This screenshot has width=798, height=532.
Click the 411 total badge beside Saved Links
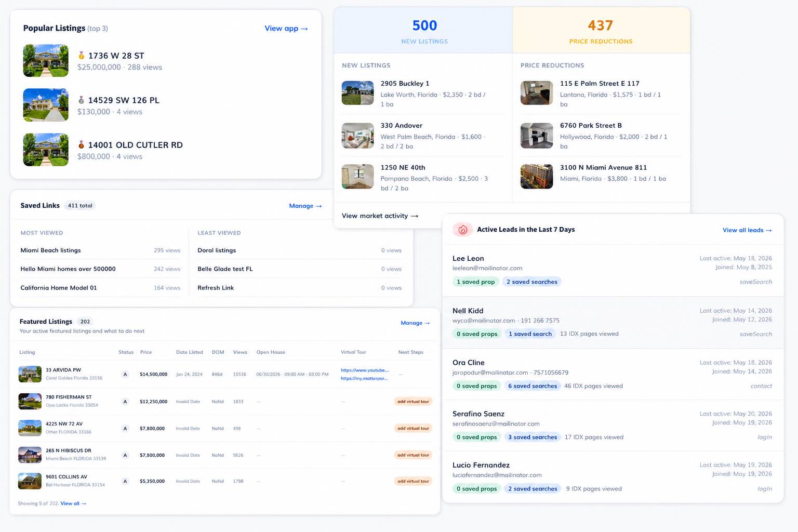tap(80, 206)
